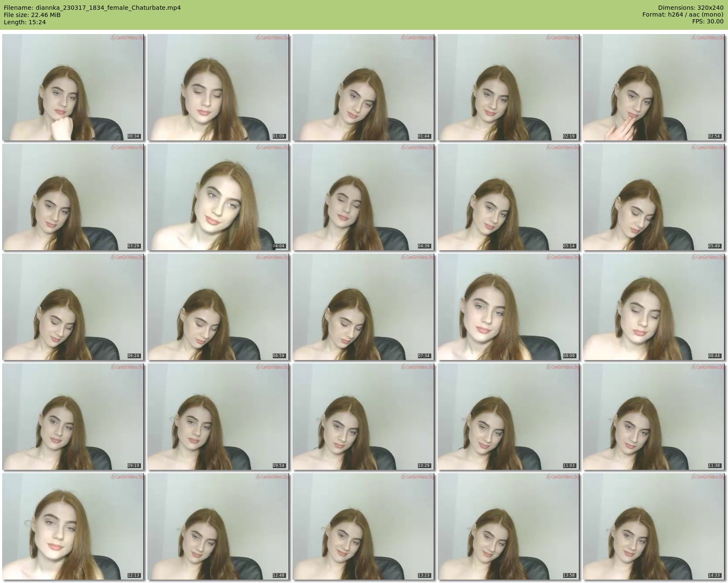The width and height of the screenshot is (728, 583).
Task: Select the thumbnail marked 09:54
Action: (218, 417)
